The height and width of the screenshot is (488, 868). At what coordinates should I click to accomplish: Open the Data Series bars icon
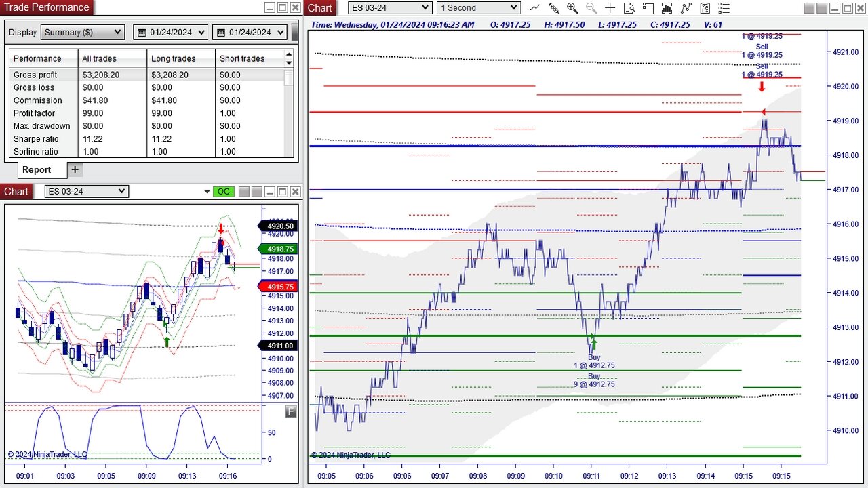click(x=667, y=8)
